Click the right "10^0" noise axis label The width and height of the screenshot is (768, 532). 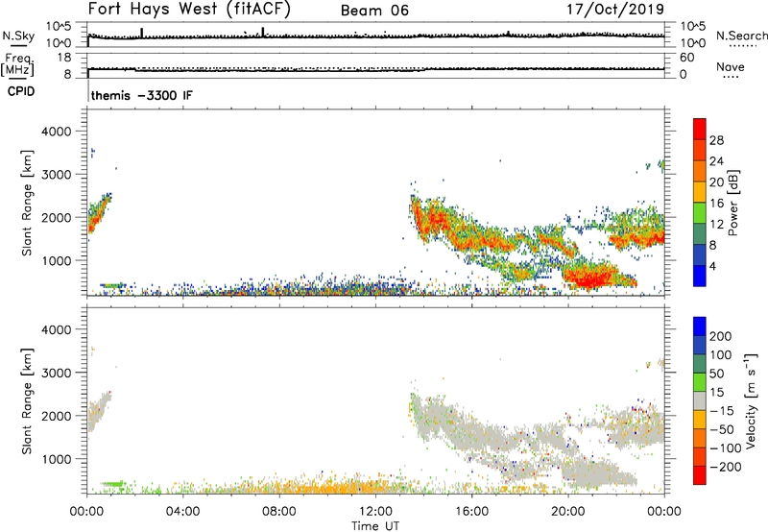[x=692, y=43]
